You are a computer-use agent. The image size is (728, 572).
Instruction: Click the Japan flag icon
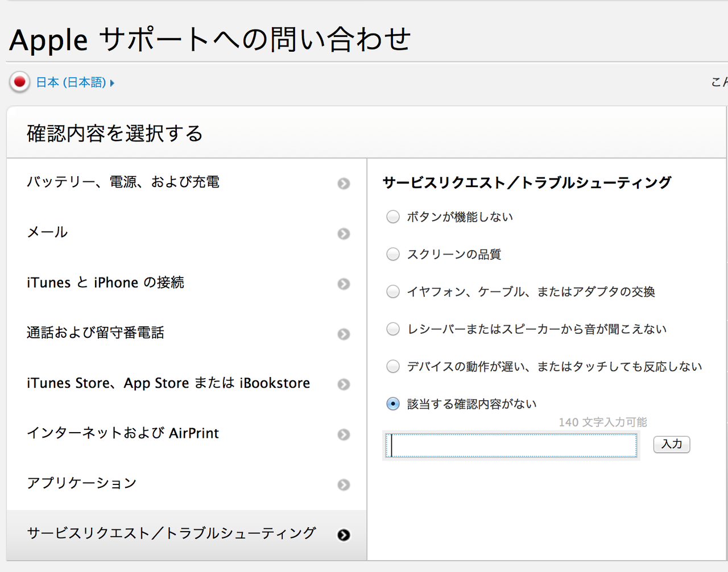point(20,82)
